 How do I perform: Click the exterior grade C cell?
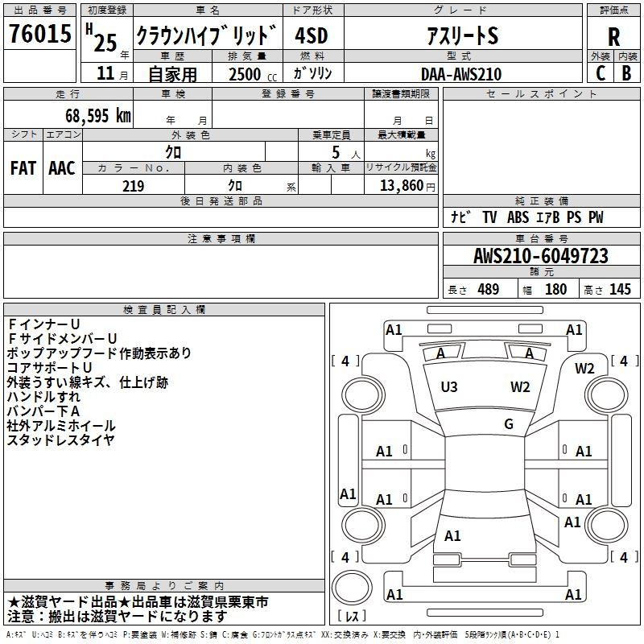[601, 73]
